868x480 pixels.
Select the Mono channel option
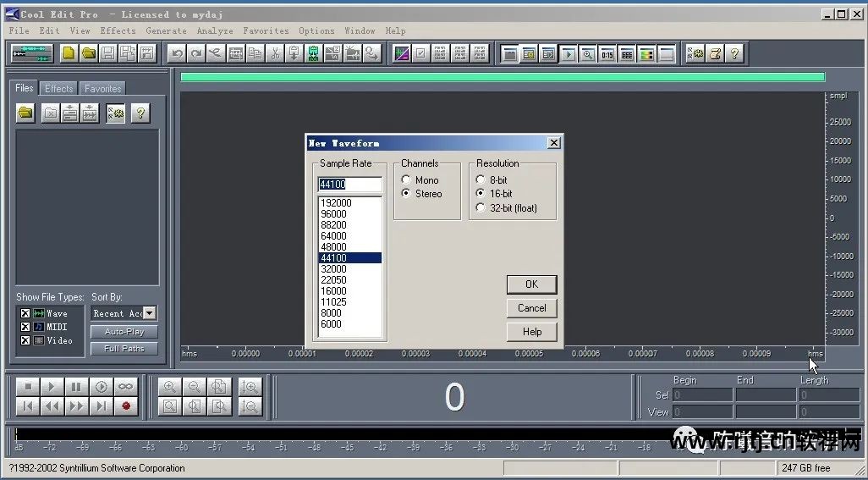[x=420, y=180]
